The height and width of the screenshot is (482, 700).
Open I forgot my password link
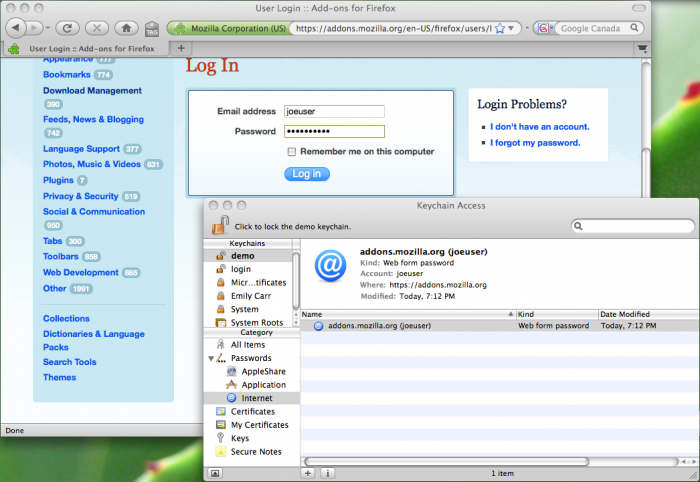tap(535, 143)
